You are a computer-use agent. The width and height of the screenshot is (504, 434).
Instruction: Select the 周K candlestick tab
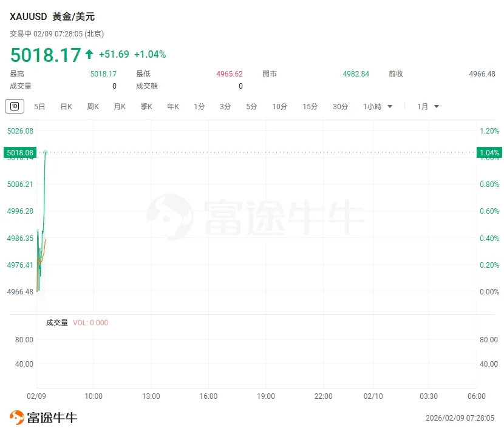point(93,107)
